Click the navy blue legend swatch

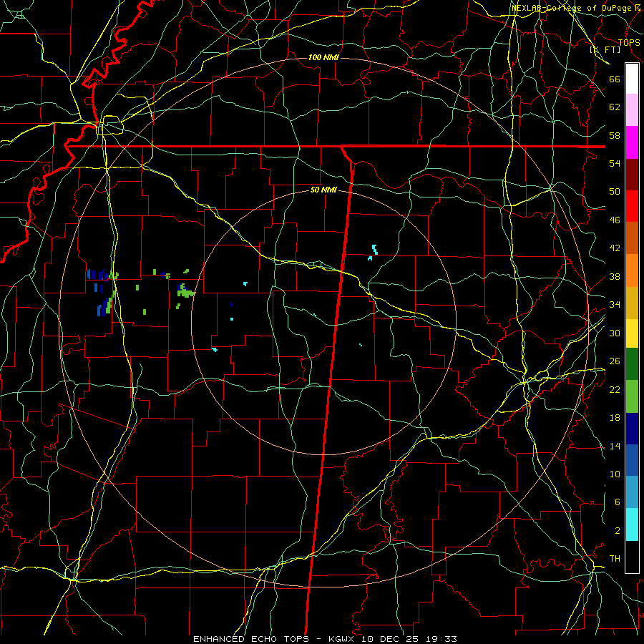click(x=632, y=429)
